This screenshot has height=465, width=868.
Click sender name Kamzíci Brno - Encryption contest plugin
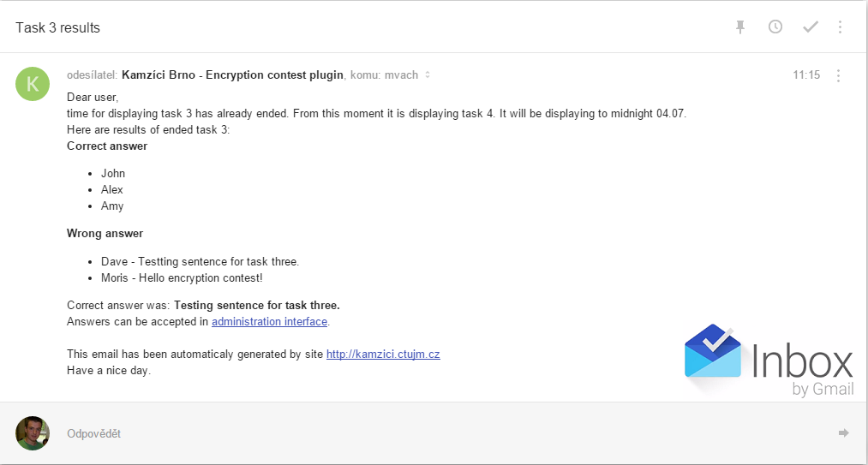pyautogui.click(x=232, y=75)
